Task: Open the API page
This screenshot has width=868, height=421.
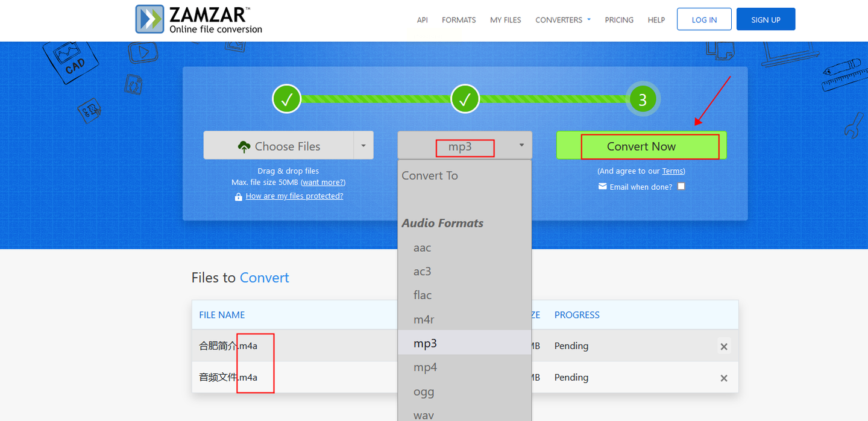Action: pos(423,20)
